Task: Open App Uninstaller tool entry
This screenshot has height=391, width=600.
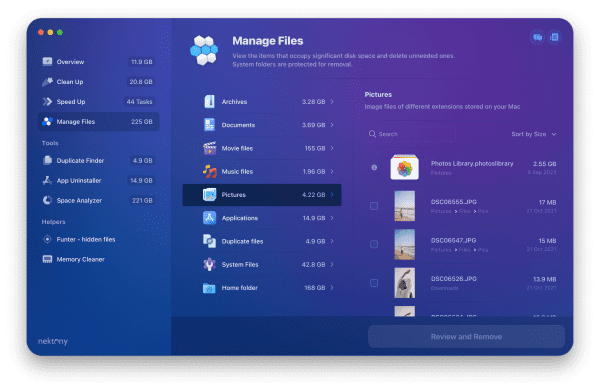Action: pos(98,180)
